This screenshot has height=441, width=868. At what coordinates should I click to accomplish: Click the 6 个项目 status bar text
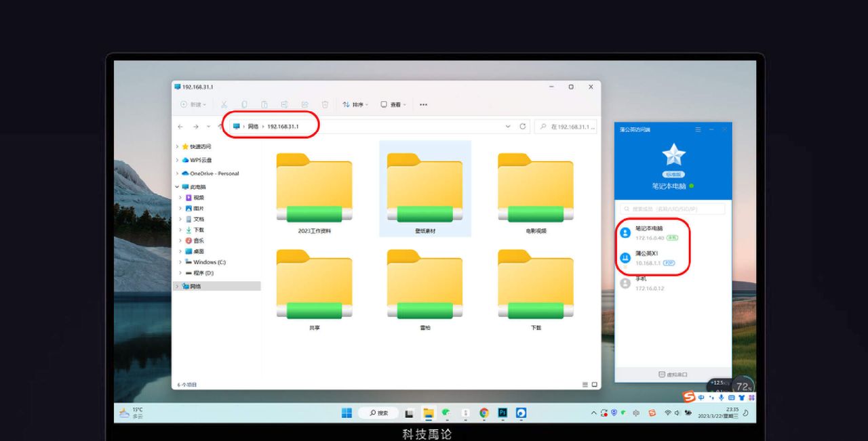click(x=187, y=385)
